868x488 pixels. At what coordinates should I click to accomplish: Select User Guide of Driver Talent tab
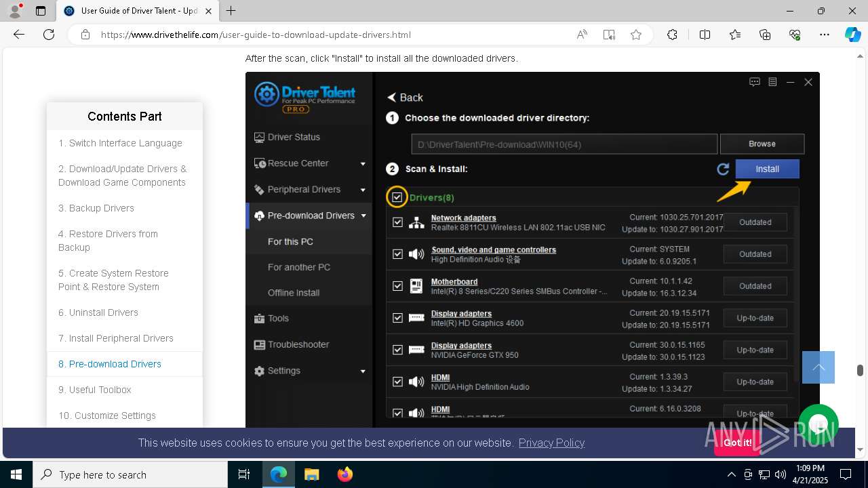pos(132,11)
